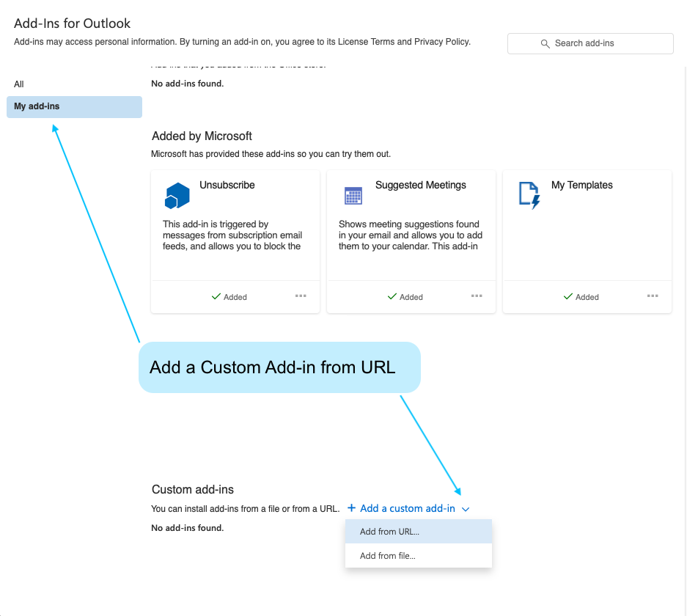
Task: Click the Suggested Meetings description text
Action: (x=411, y=235)
